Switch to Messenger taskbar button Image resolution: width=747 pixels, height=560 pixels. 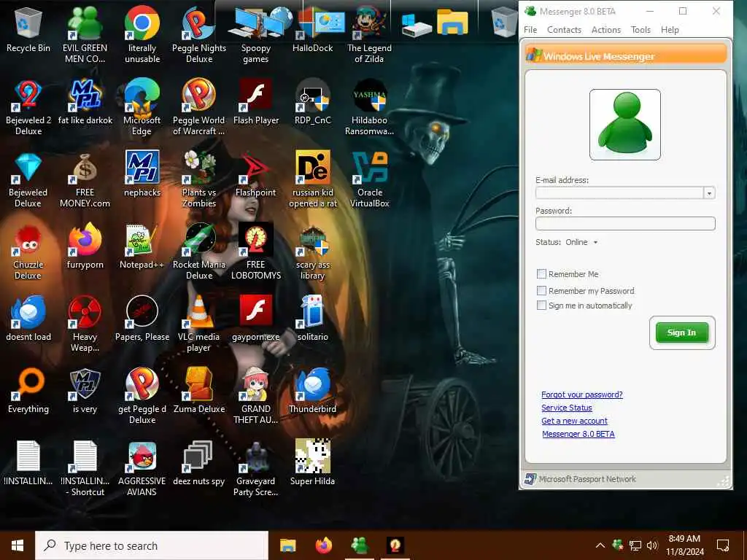click(359, 545)
